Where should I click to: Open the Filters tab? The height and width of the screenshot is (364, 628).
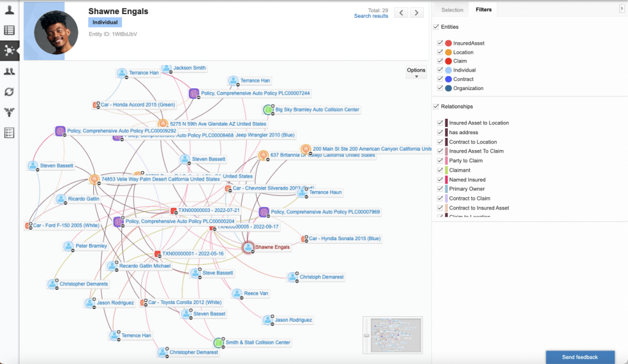(484, 9)
